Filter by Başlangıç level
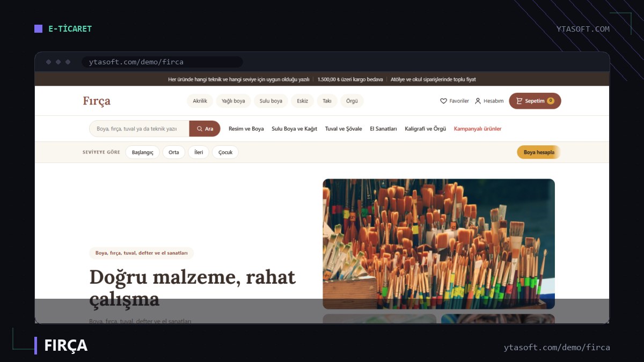644x362 pixels. (143, 152)
